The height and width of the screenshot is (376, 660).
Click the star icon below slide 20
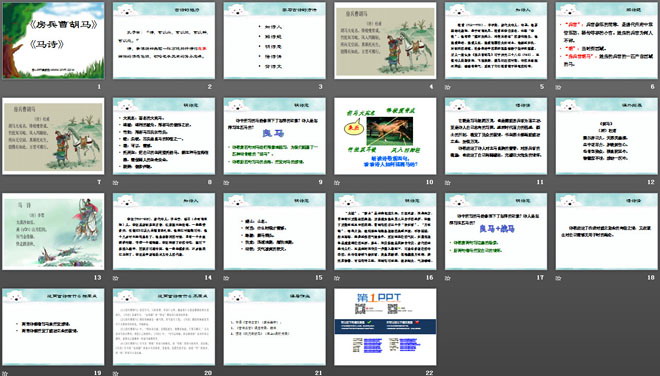click(116, 373)
